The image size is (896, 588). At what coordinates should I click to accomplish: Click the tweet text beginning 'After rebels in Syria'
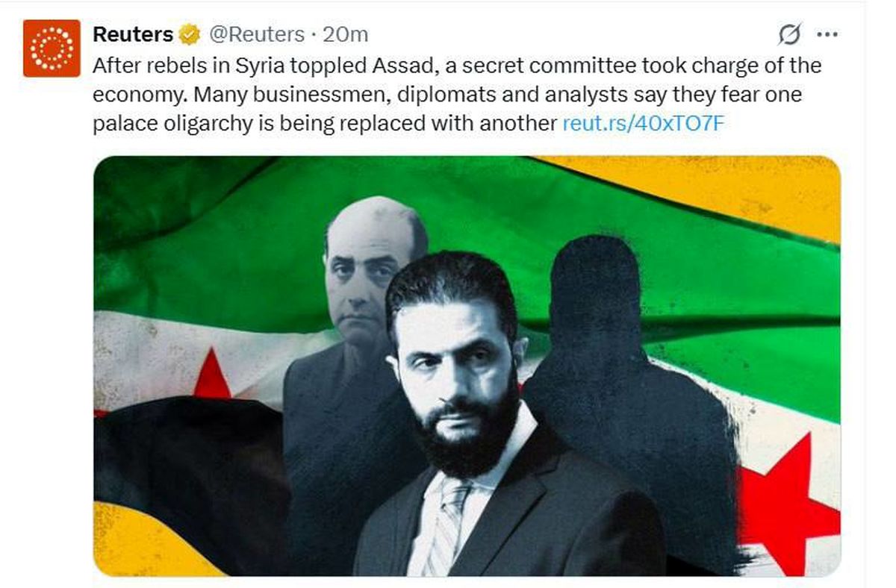(x=457, y=94)
